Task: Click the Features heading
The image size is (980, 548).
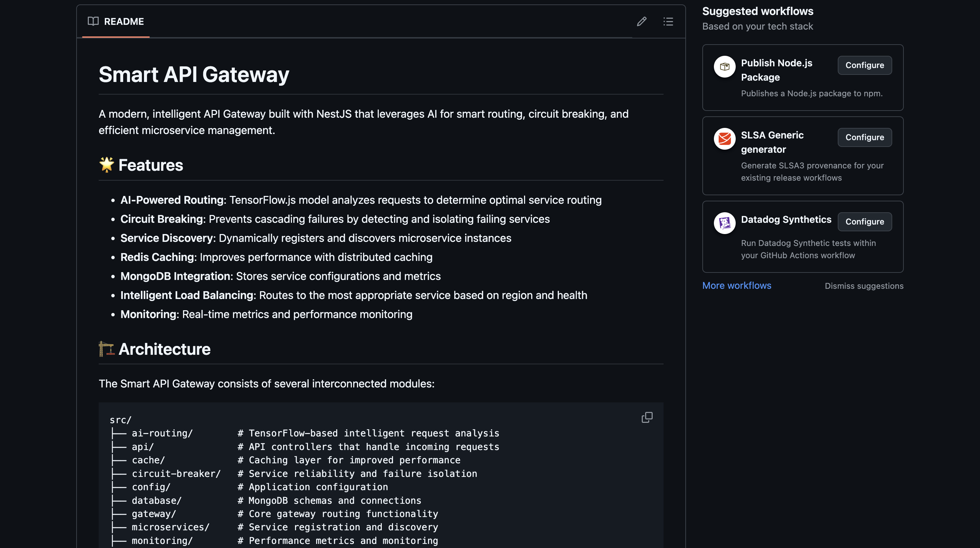Action: tap(151, 165)
